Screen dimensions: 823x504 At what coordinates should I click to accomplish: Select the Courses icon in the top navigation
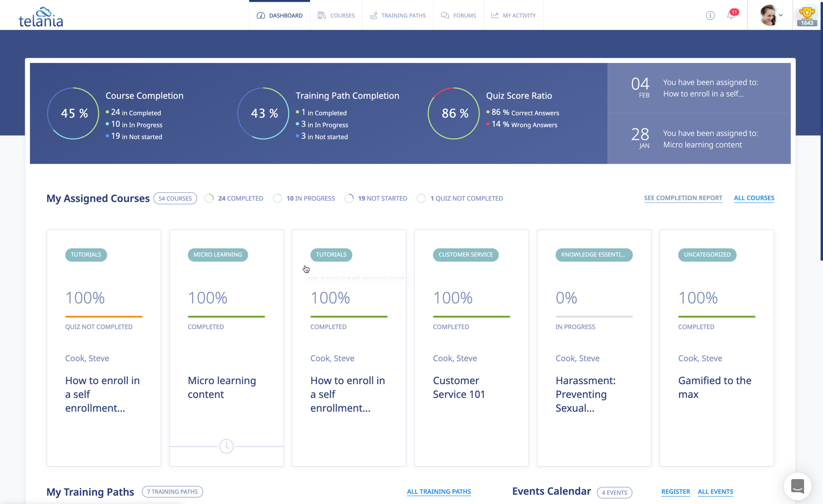[336, 15]
